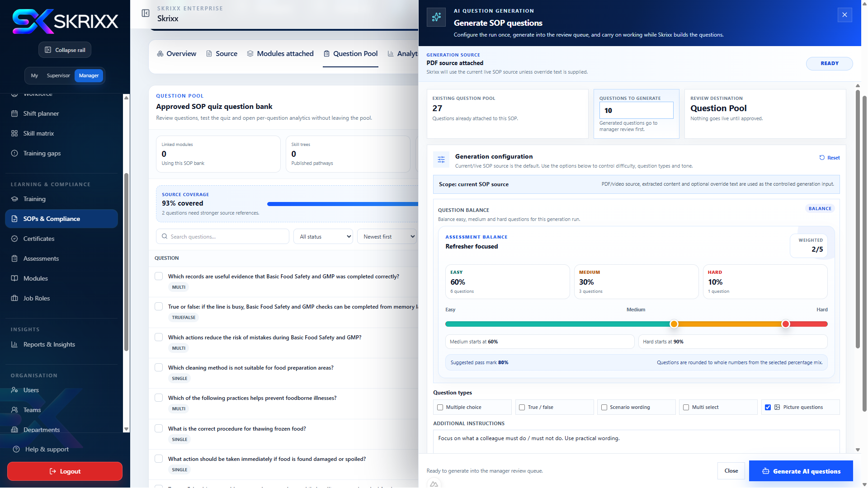868x488 pixels.
Task: Switch to the Modules attached tab
Action: pos(280,54)
